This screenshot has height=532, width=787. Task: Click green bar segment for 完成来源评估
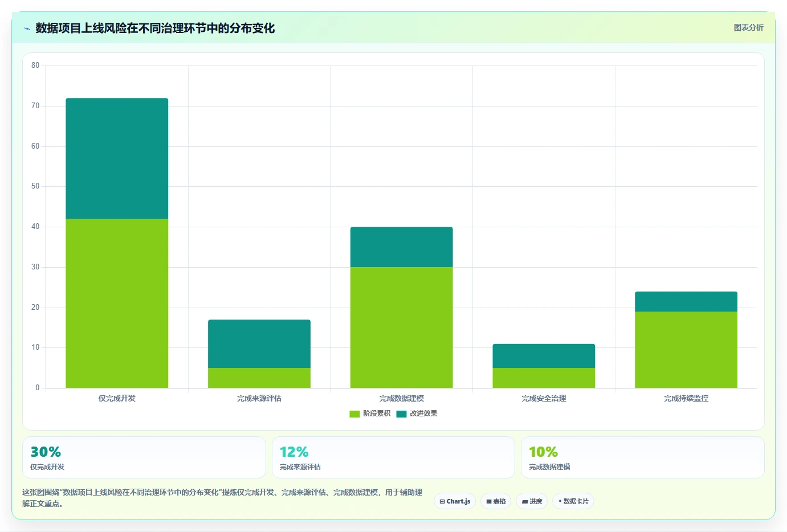click(x=259, y=378)
